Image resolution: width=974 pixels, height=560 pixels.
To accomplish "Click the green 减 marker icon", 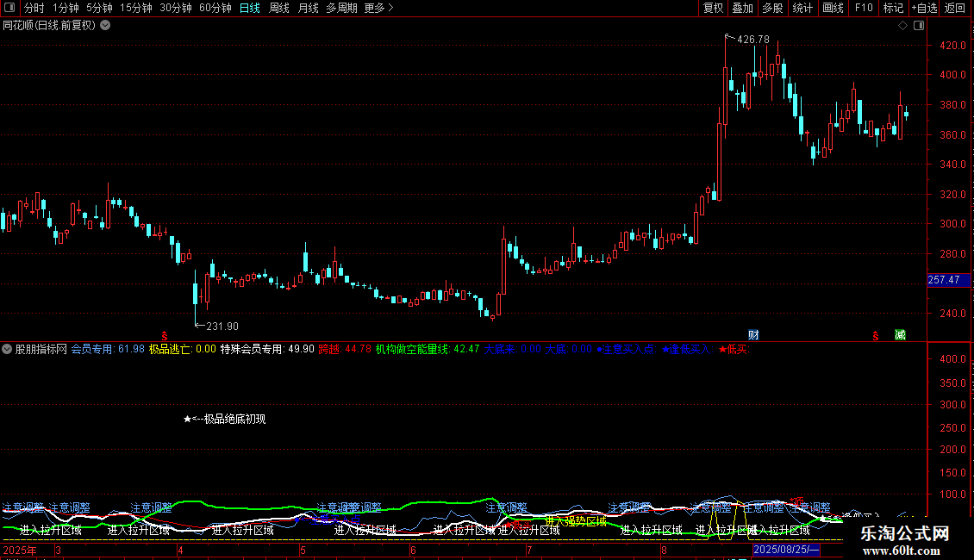I will coord(900,335).
